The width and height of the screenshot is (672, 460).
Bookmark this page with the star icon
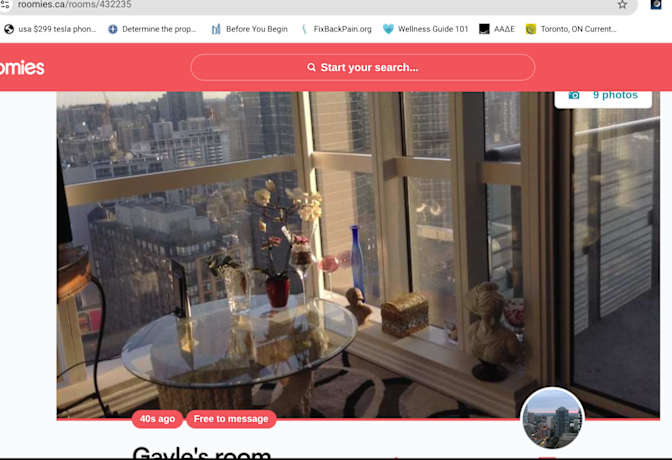622,5
